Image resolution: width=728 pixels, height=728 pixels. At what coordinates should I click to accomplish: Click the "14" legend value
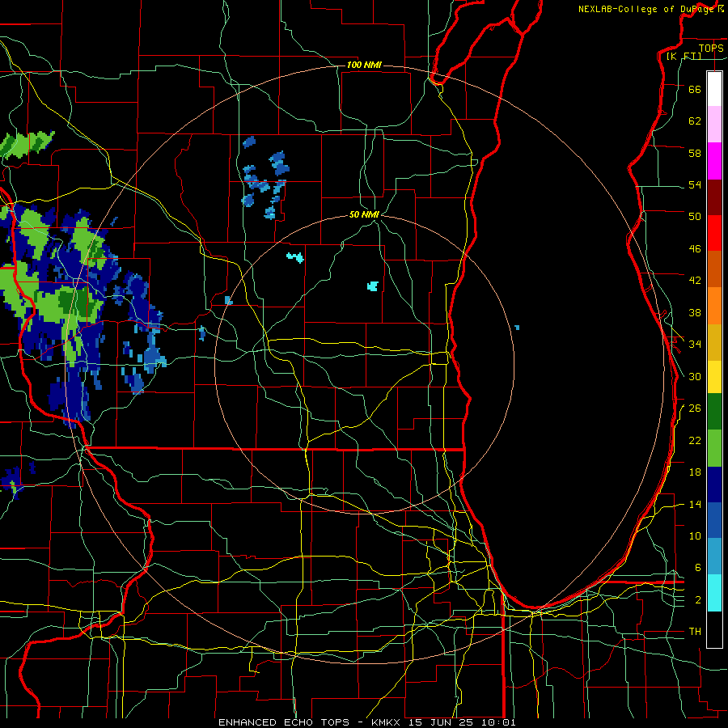[695, 504]
